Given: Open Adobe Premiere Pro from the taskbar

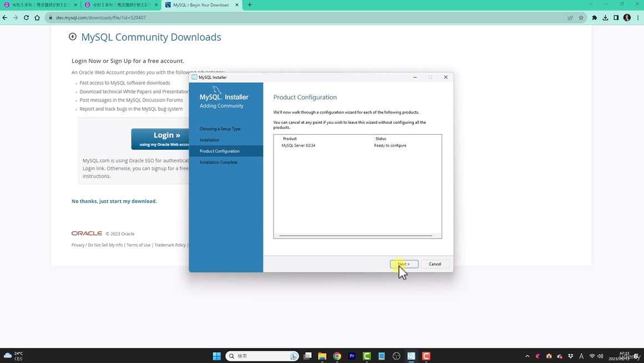Looking at the screenshot, I should [352, 356].
